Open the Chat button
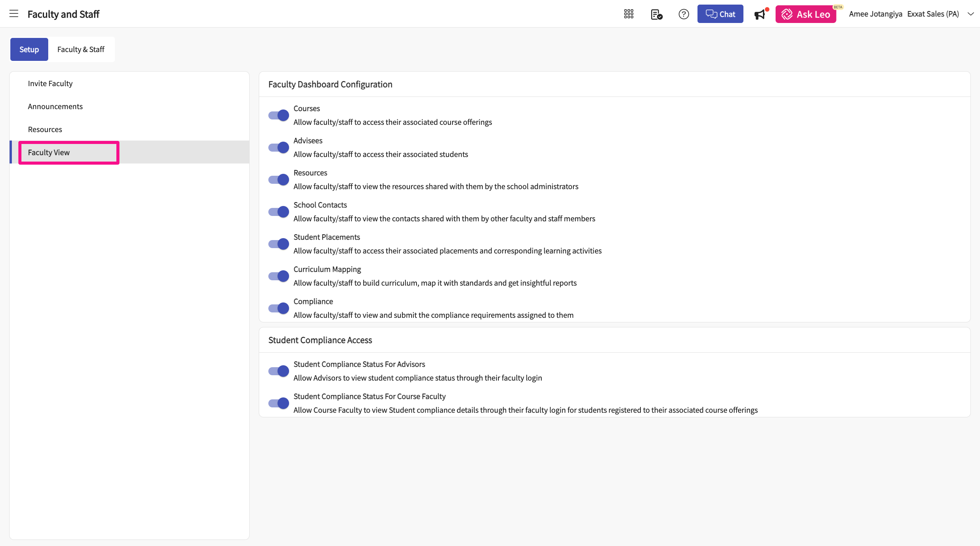This screenshot has width=980, height=546. pos(720,14)
